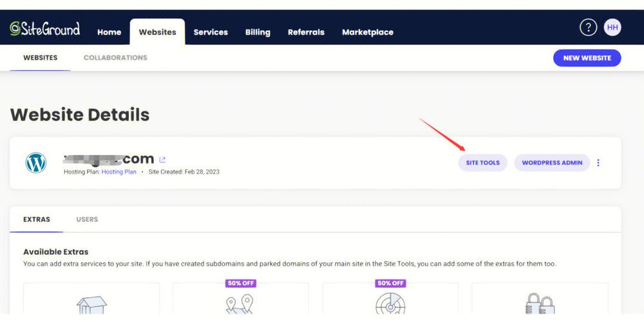Select the house icon extra card
Image resolution: width=644 pixels, height=322 pixels.
91,299
